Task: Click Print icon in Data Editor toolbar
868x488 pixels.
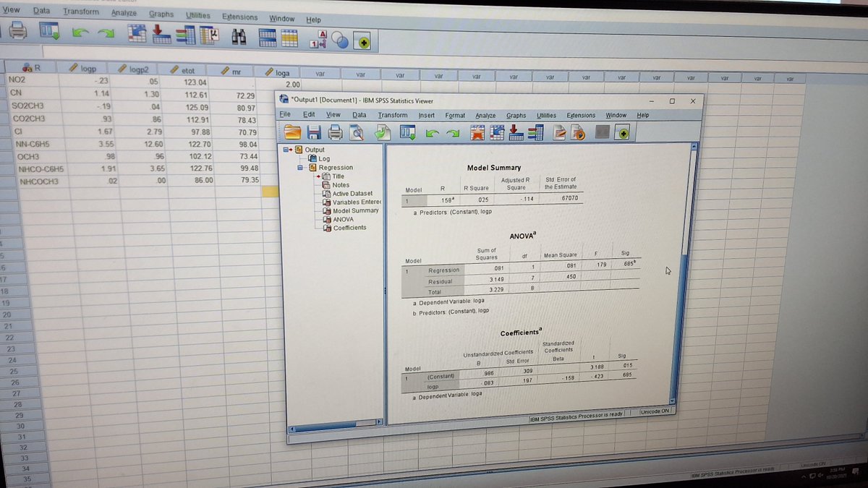Action: [x=17, y=32]
